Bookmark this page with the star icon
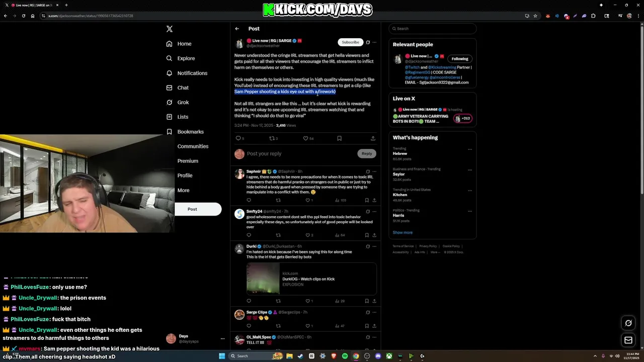Viewport: 644px width, 362px height. [535, 16]
